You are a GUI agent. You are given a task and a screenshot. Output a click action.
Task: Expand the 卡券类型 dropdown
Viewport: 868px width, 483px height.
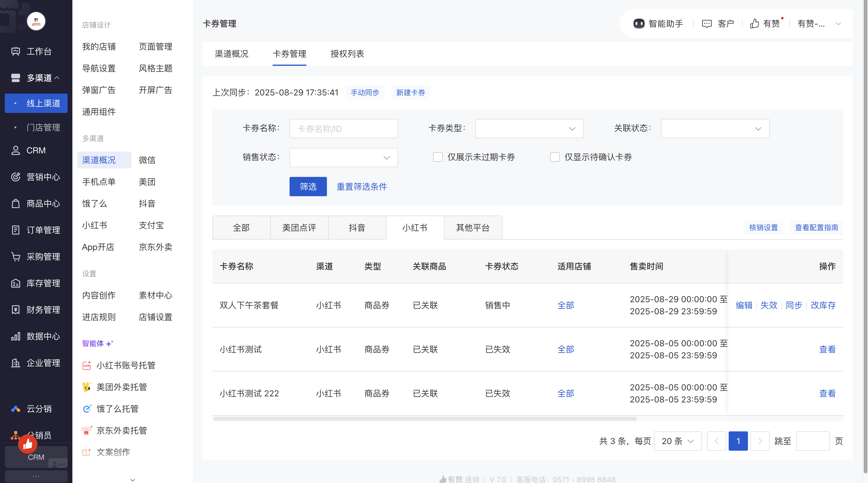pyautogui.click(x=529, y=129)
